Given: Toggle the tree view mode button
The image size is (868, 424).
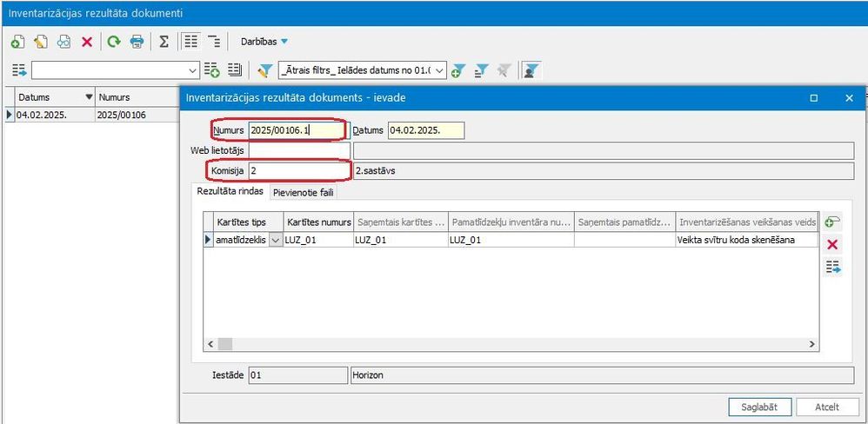Looking at the screenshot, I should (x=214, y=42).
